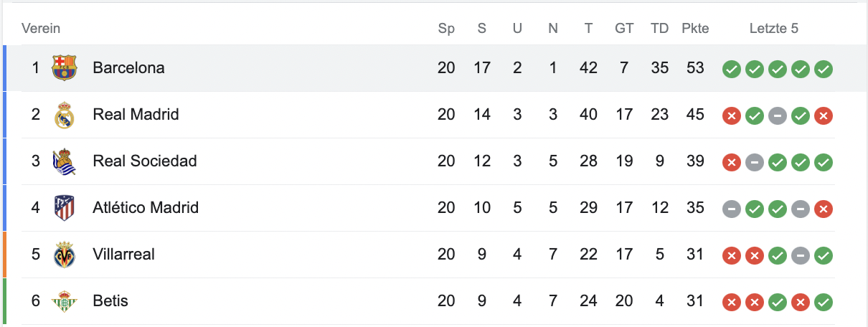Open the Barcelona team link
868x327 pixels.
click(x=128, y=68)
